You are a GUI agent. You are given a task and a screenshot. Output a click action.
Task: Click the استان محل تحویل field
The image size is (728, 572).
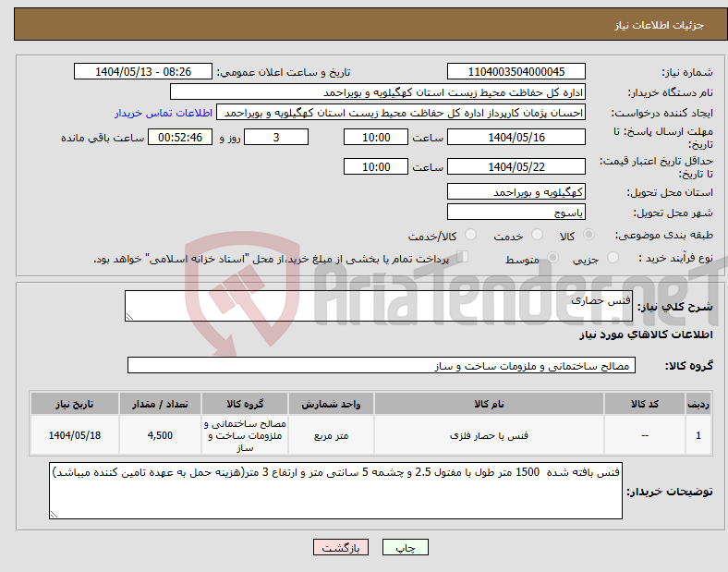(x=516, y=191)
